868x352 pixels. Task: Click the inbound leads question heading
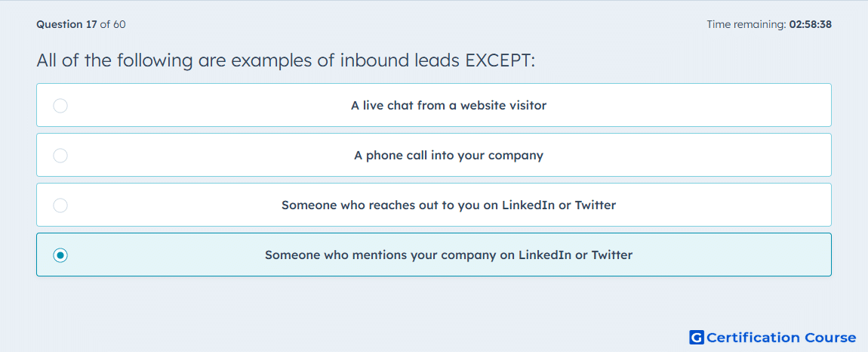coord(285,60)
